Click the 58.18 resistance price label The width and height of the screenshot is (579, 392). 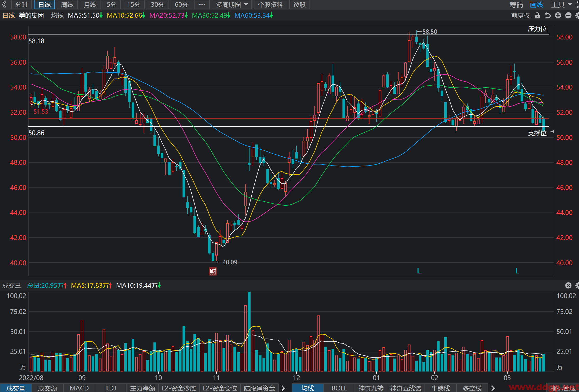[x=36, y=41]
